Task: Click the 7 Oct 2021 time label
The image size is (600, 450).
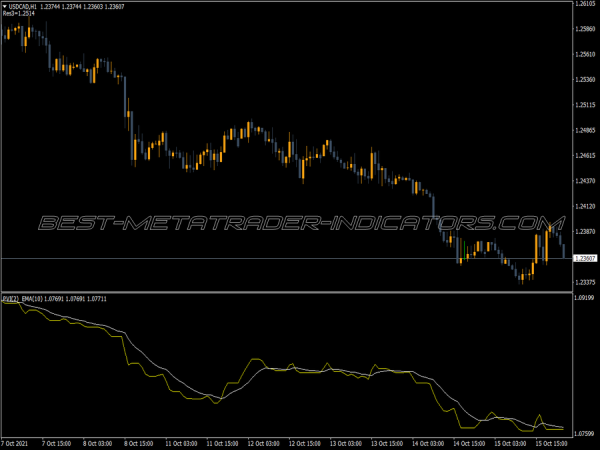Action: 14,444
